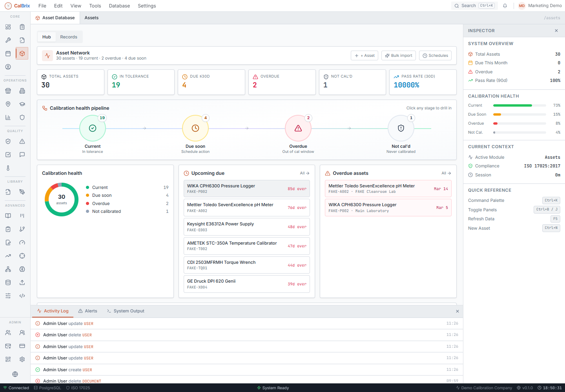565x392 pixels.
Task: Click the Search box in top bar
Action: [474, 6]
